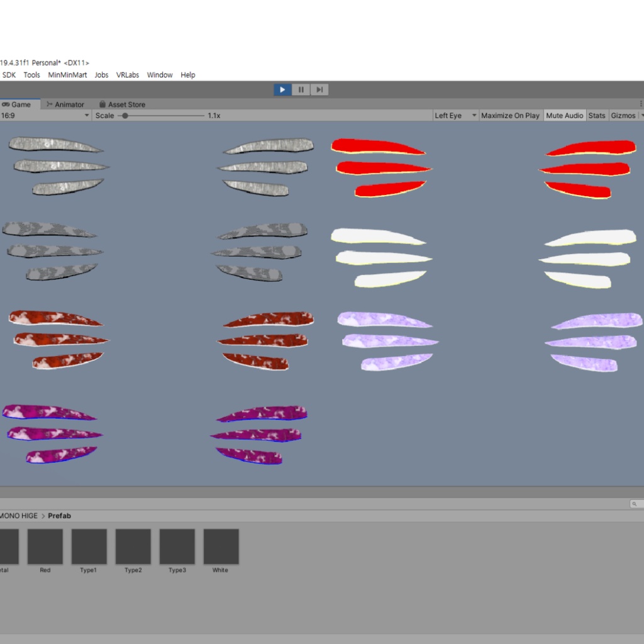Select the prefab thumbnail labeled 'tal'

9,547
